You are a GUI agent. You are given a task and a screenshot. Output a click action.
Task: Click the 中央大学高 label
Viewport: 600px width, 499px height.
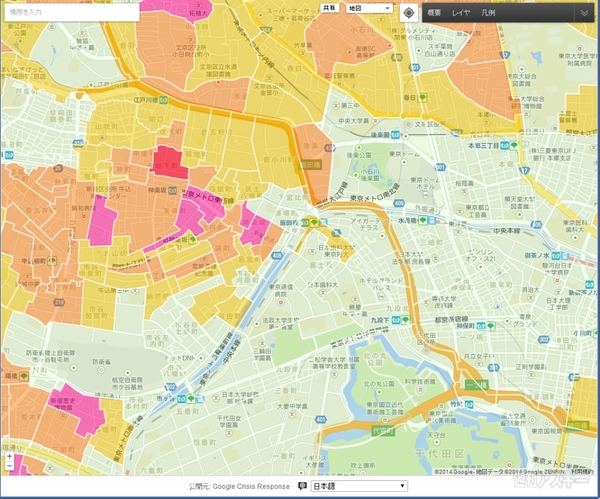click(x=353, y=121)
